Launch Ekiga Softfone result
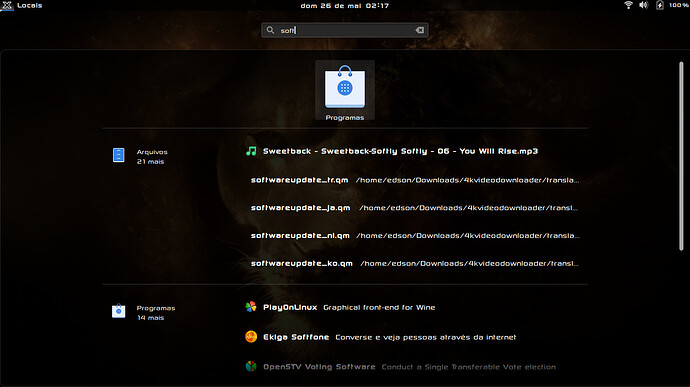Image resolution: width=690 pixels, height=387 pixels. coord(381,337)
